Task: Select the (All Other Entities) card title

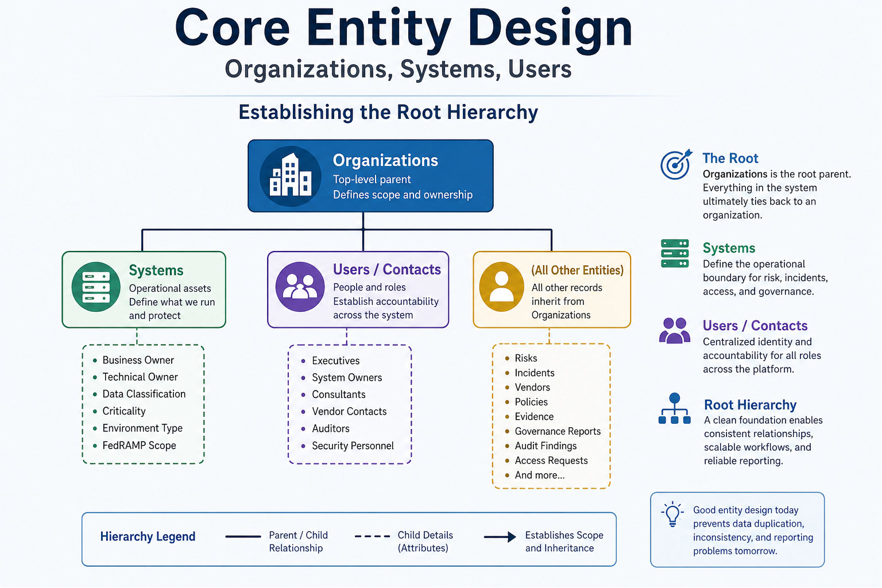Action: (577, 270)
